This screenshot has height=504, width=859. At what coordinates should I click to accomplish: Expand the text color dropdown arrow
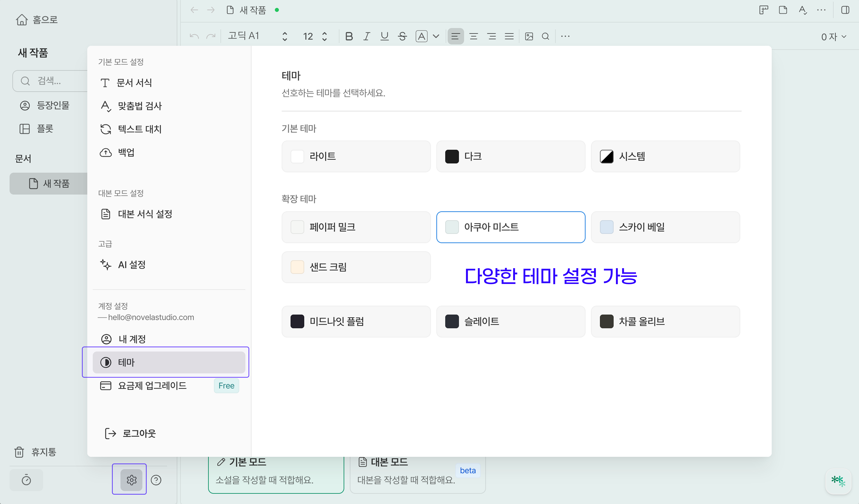coord(436,36)
